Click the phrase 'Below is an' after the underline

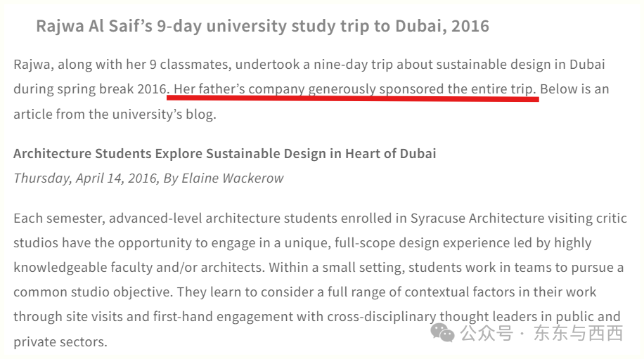tap(574, 89)
